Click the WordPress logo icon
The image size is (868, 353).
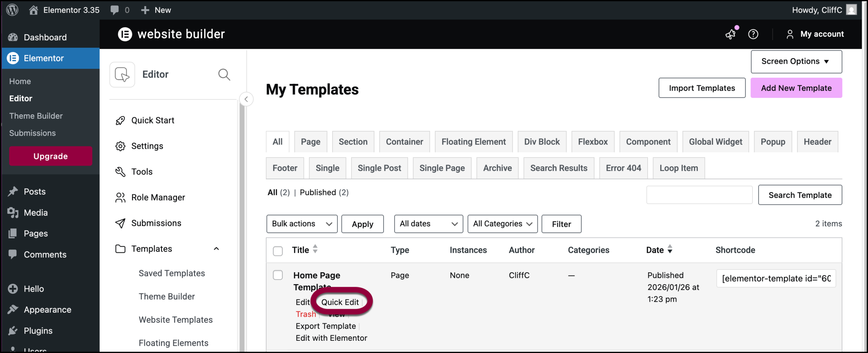(x=12, y=10)
